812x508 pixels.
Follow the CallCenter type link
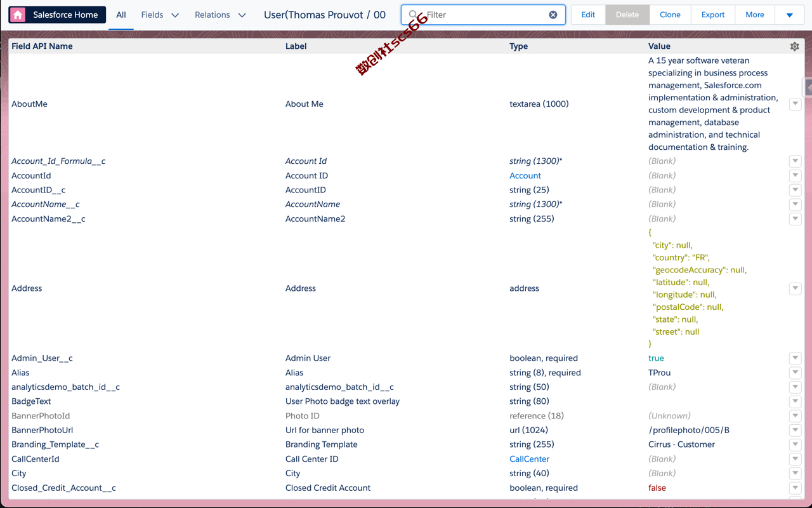529,459
